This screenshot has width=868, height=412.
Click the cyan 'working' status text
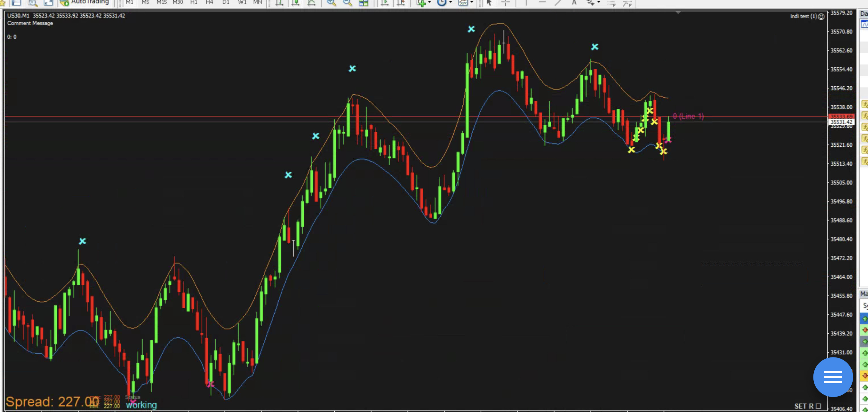[x=141, y=405]
